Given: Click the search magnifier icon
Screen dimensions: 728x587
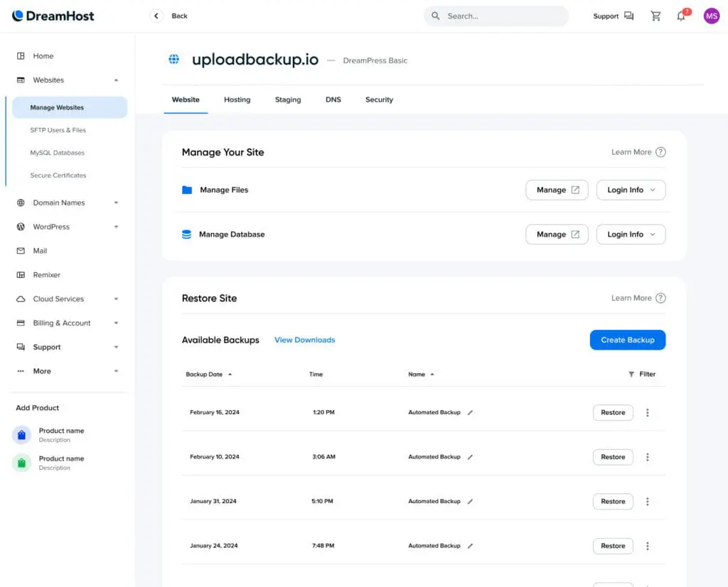Looking at the screenshot, I should pos(436,16).
